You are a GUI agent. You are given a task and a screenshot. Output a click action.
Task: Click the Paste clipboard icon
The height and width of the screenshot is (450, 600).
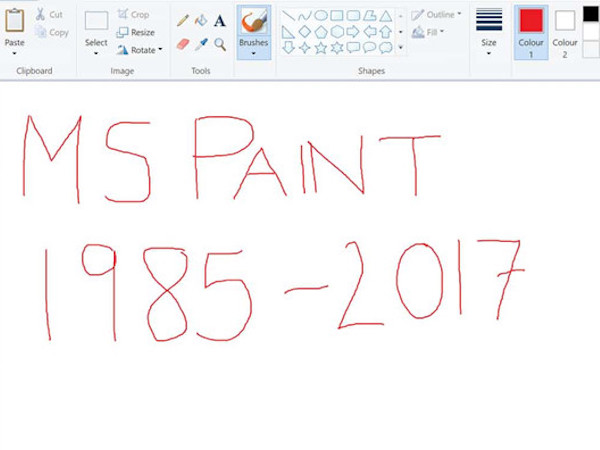(x=15, y=21)
